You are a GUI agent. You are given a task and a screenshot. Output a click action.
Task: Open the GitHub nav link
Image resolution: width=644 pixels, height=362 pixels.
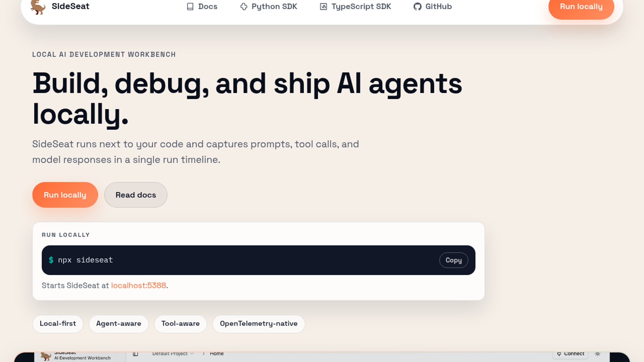pos(433,7)
